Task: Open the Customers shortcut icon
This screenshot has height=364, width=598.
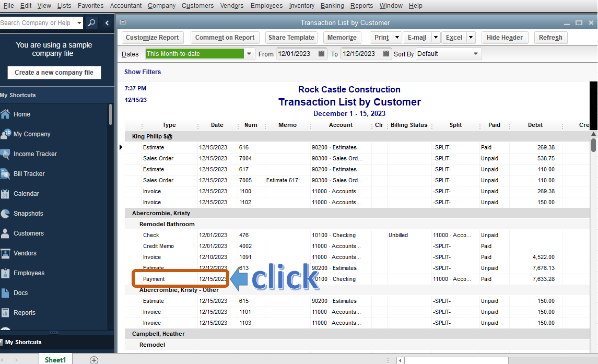Action: 5,233
